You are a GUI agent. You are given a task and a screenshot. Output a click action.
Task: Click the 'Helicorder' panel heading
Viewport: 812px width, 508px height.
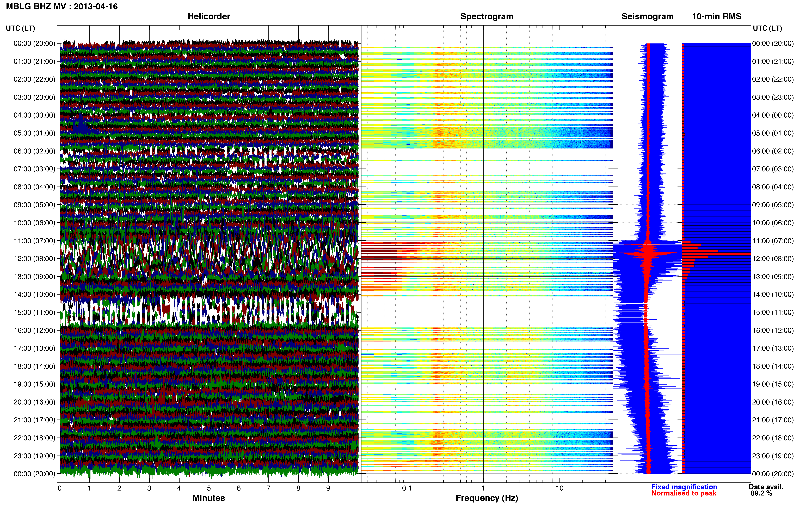tap(209, 16)
